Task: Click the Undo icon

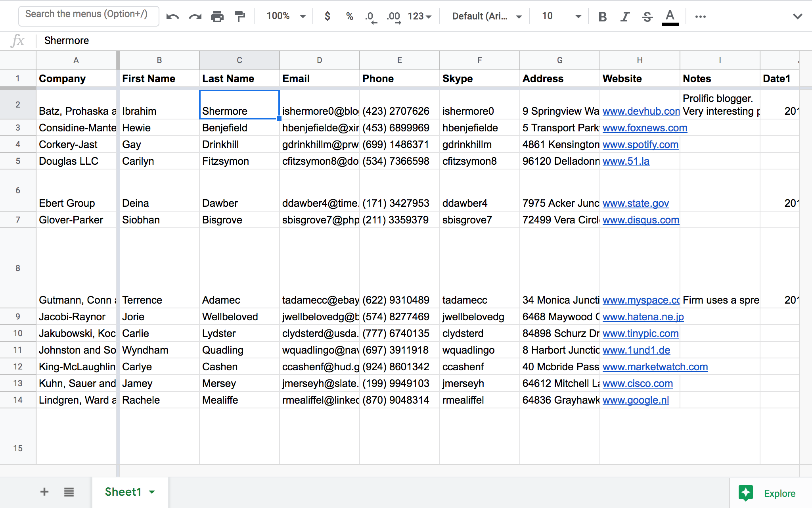Action: tap(173, 16)
